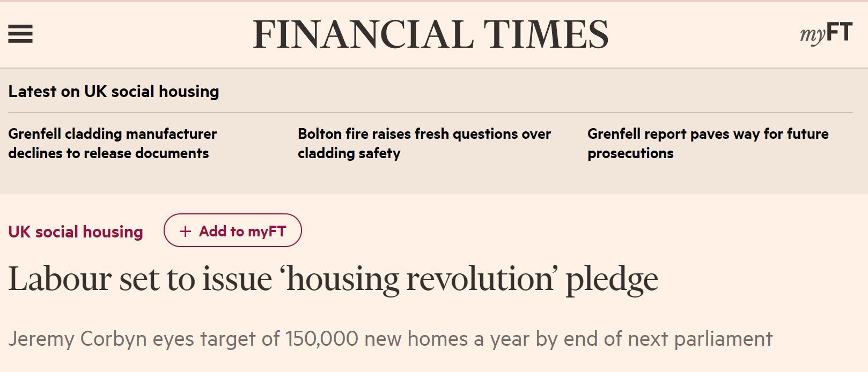Click the Jeremy Corbyn standfirst subtitle
This screenshot has width=868, height=372.
[x=390, y=339]
